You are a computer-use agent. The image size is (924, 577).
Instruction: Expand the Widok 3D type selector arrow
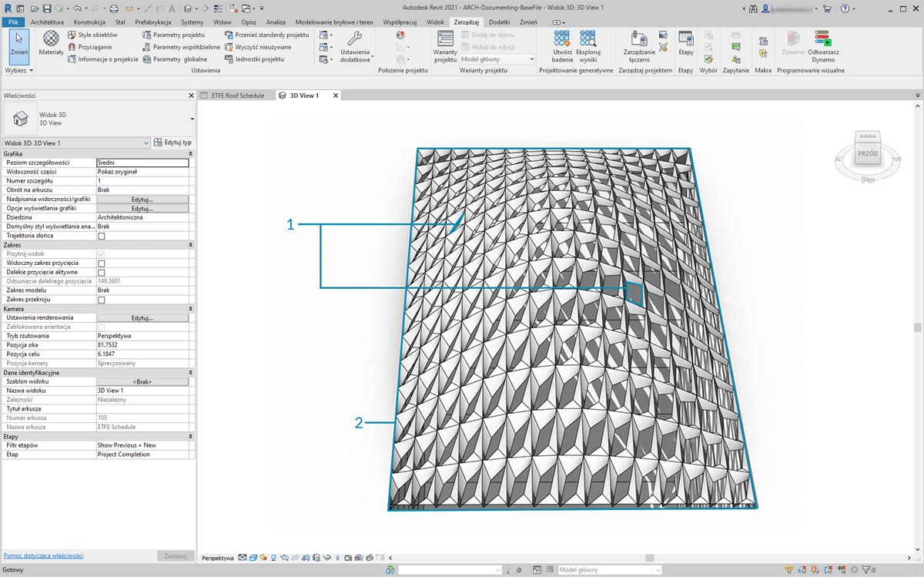pyautogui.click(x=192, y=119)
